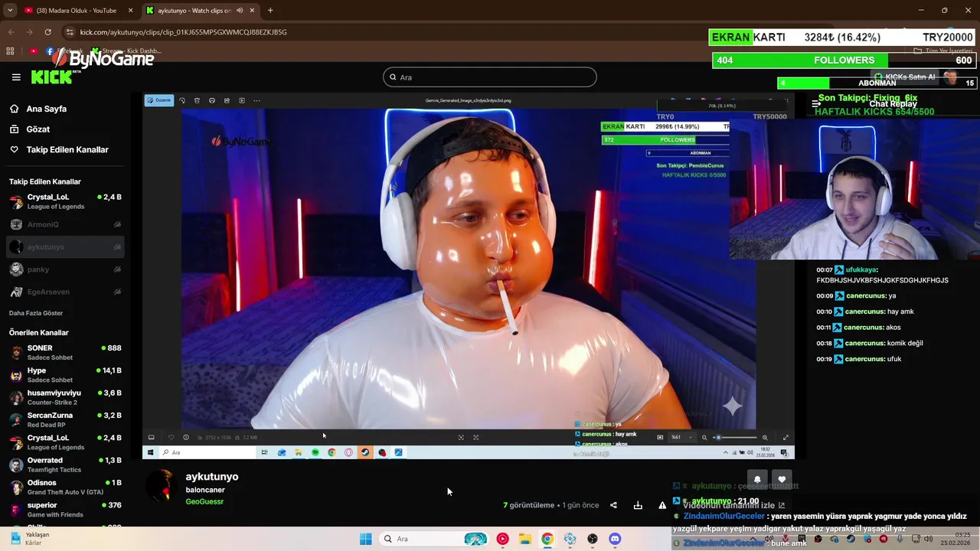This screenshot has height=551, width=980.
Task: Open the Kick hamburger sidebar menu
Action: tap(16, 77)
